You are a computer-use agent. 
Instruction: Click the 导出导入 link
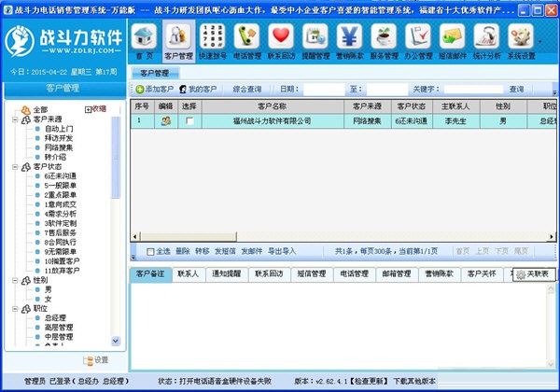tap(282, 251)
